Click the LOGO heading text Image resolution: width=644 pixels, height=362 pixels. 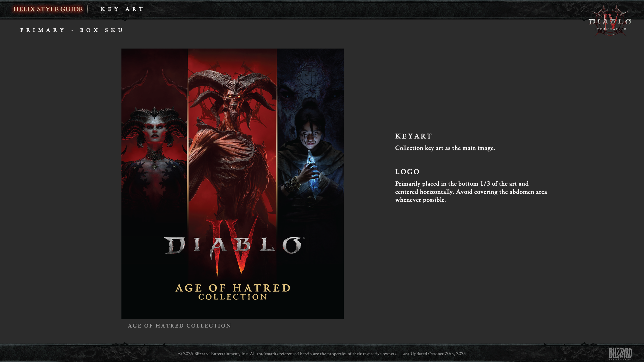[407, 172]
